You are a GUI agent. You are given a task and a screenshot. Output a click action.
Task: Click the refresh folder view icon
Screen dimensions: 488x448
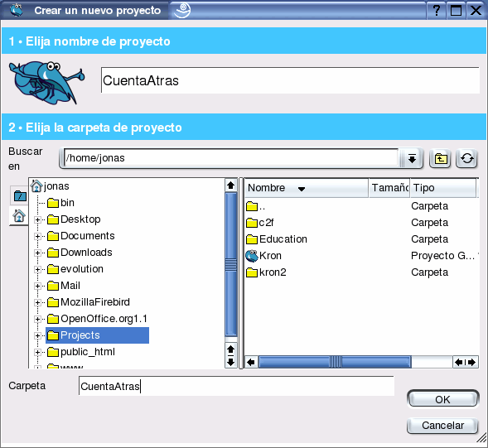[466, 159]
